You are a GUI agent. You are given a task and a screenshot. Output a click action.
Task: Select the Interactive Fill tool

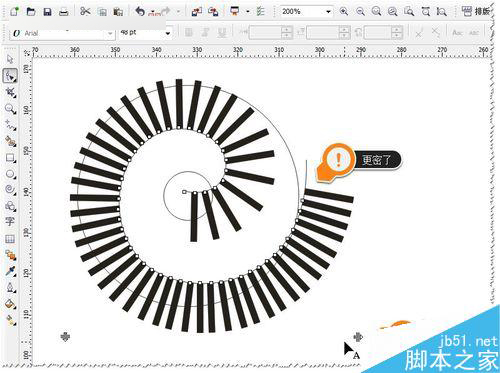click(x=10, y=320)
